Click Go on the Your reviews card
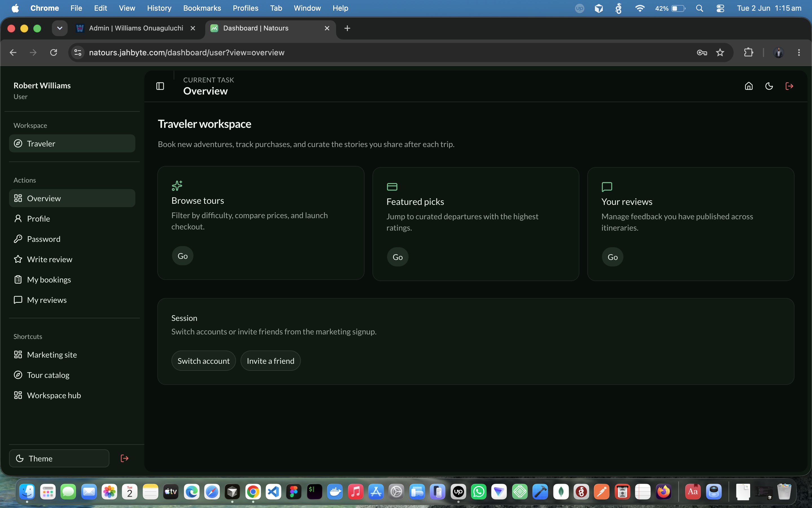812x508 pixels. click(x=613, y=257)
